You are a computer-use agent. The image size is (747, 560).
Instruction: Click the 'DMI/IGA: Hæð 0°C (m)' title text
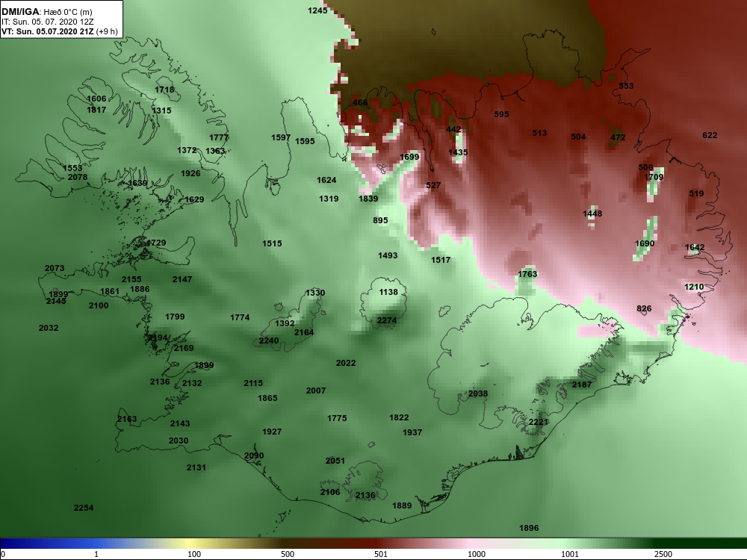(46, 11)
